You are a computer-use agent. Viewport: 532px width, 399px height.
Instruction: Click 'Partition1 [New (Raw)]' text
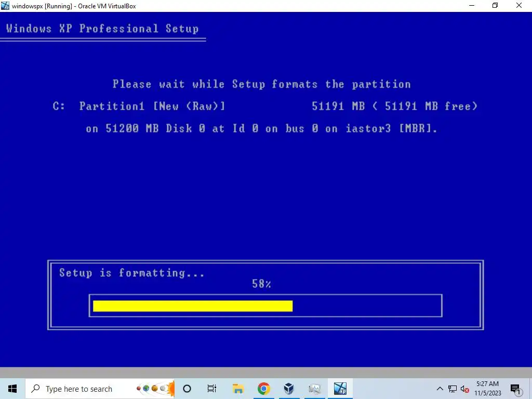(x=152, y=106)
